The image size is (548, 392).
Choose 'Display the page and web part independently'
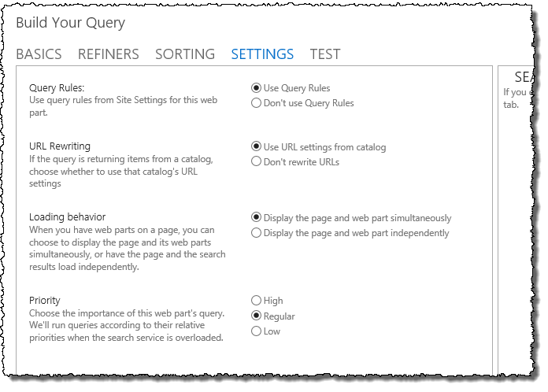(x=256, y=233)
